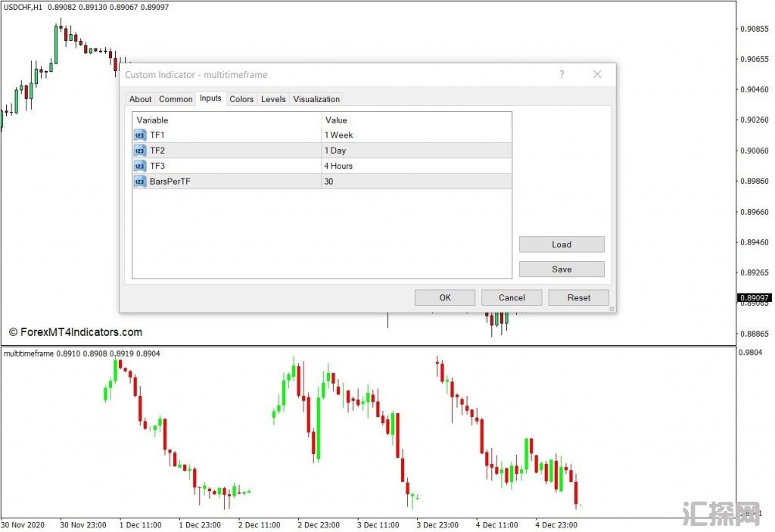
Task: Click the TF2 variable type icon
Action: pos(140,151)
